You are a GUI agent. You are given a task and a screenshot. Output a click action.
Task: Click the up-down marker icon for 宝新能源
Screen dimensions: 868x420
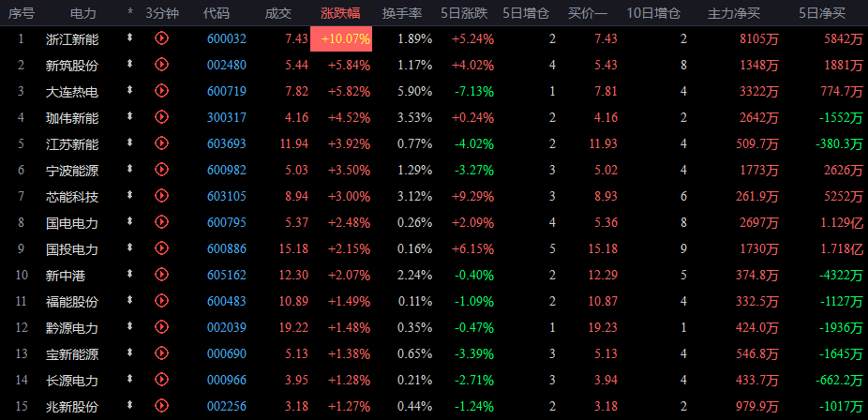pos(130,352)
